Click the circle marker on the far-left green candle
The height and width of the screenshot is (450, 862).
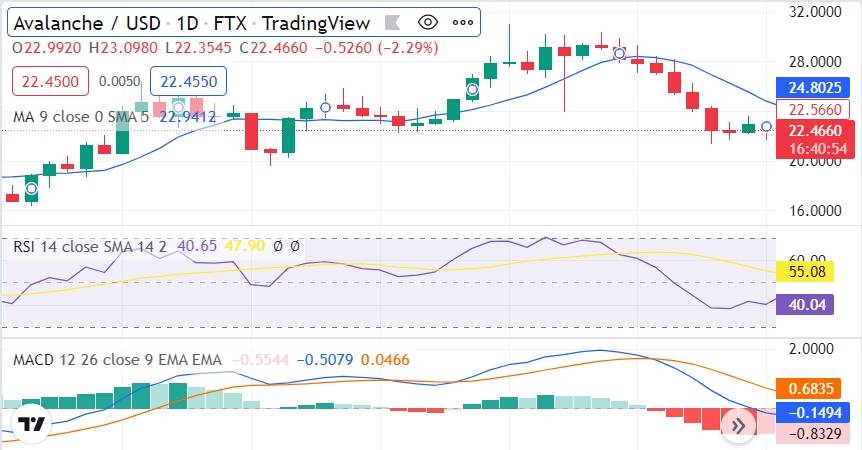31,188
